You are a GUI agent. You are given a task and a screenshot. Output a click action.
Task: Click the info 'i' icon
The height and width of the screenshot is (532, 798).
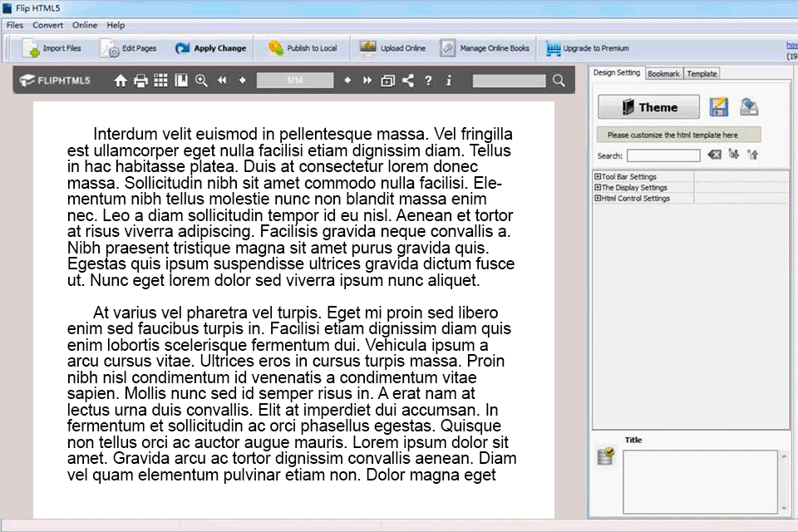point(448,81)
